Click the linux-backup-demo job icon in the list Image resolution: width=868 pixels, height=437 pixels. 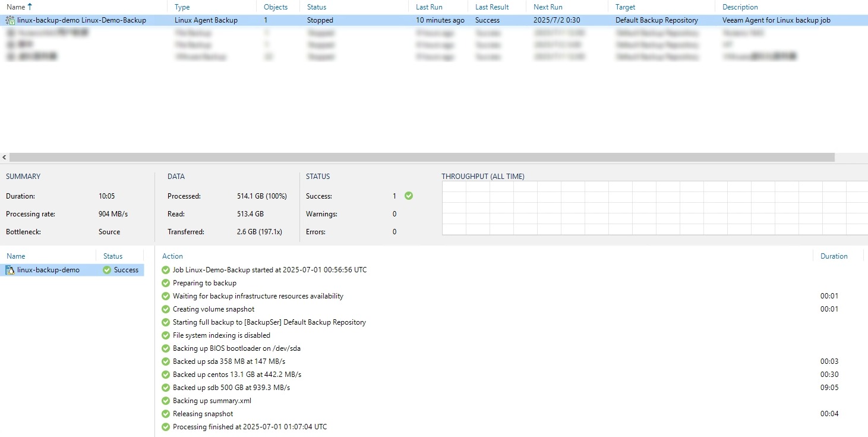[x=10, y=20]
